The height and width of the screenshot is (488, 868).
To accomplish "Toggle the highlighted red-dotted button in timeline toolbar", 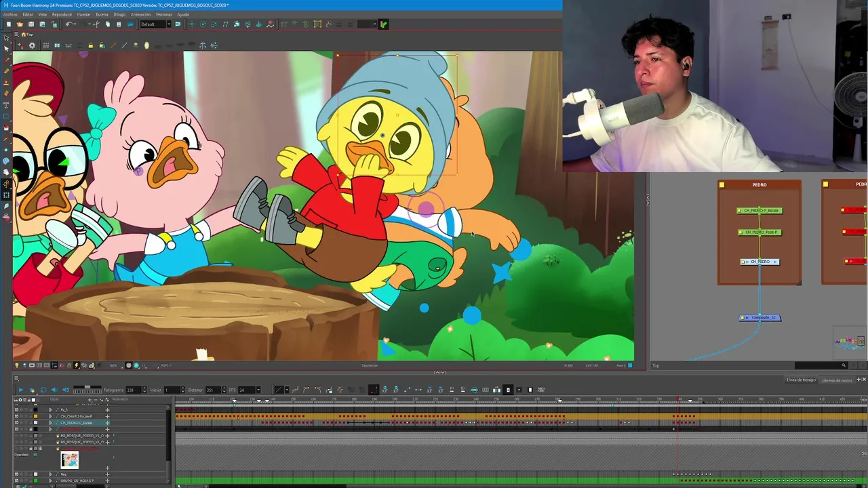I will tap(374, 390).
